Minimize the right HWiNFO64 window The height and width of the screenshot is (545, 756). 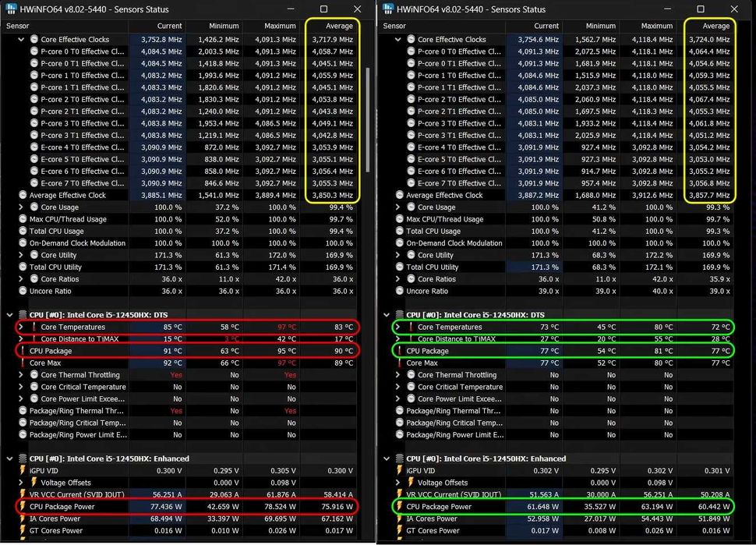click(667, 9)
